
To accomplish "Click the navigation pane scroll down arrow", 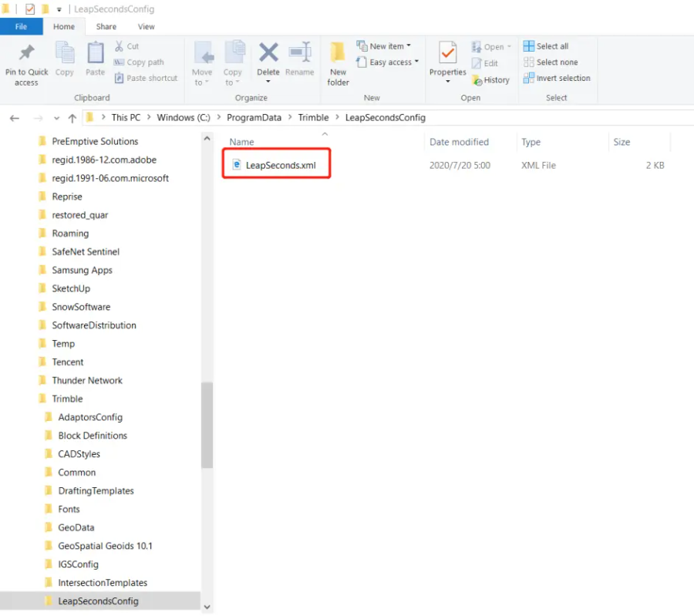I will tap(207, 608).
